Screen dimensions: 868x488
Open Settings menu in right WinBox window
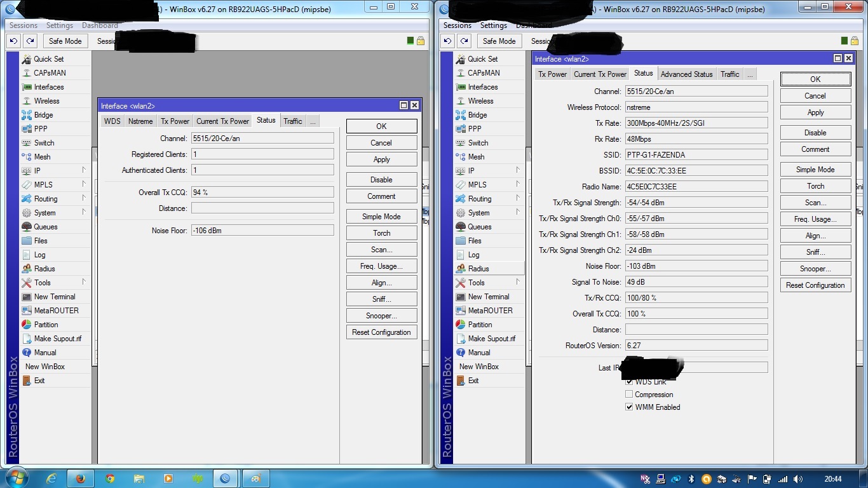494,25
